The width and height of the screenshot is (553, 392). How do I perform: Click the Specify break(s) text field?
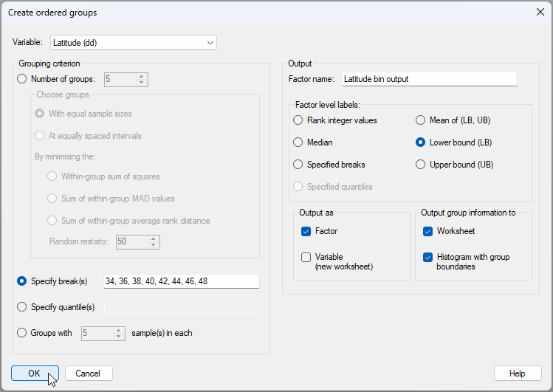[x=181, y=281]
